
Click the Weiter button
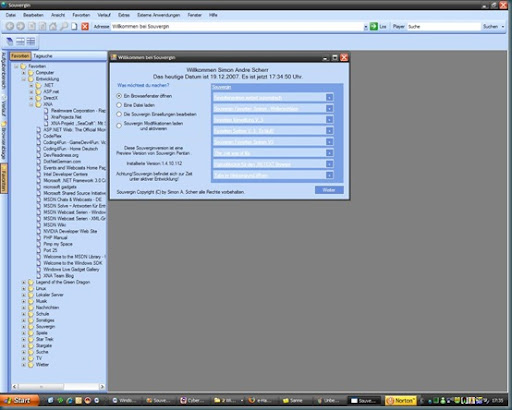pos(329,190)
